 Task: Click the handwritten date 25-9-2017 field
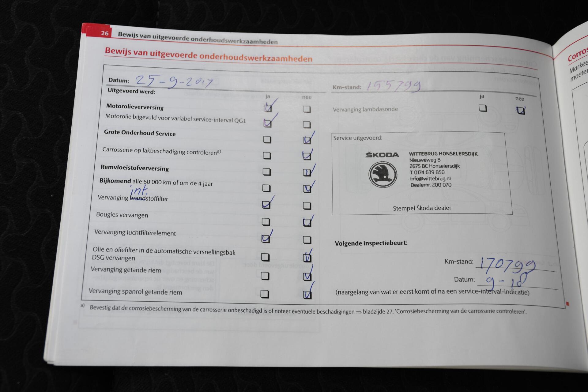(175, 81)
